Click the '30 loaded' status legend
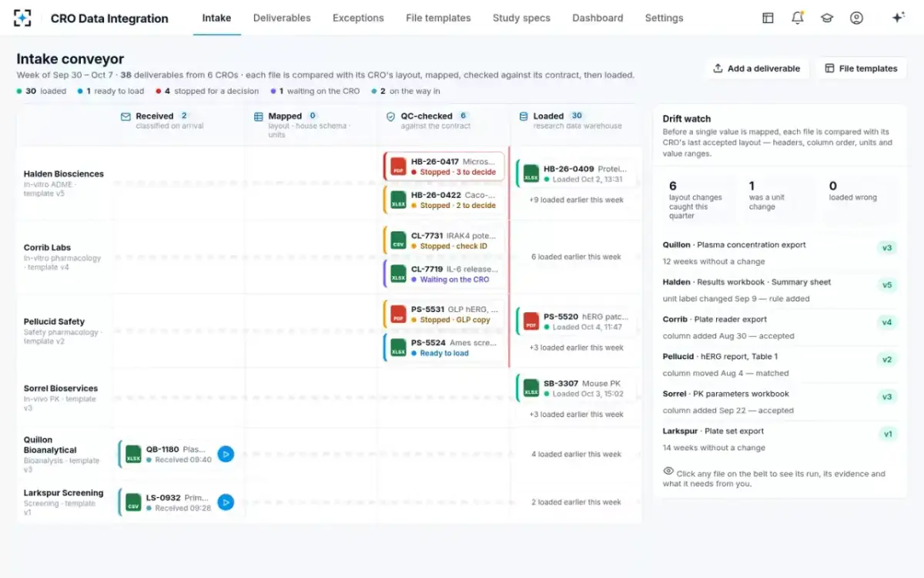This screenshot has width=924, height=578. tap(42, 91)
